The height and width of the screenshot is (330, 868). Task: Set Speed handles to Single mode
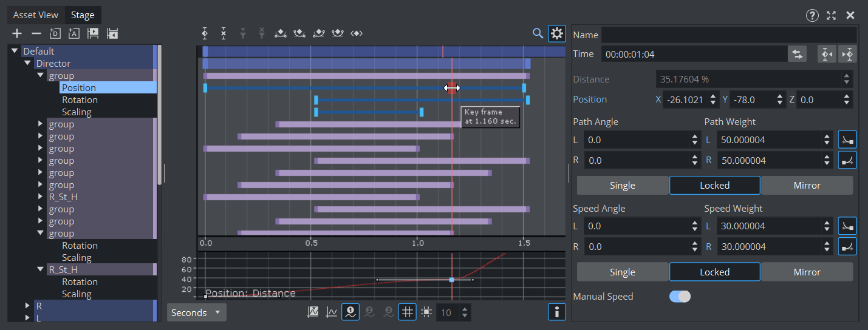tap(622, 272)
